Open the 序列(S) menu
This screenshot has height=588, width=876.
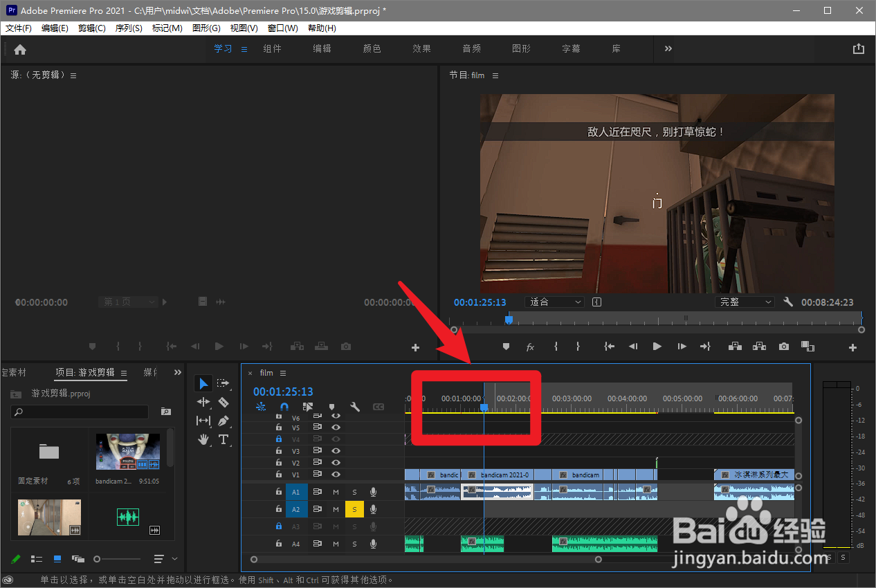coord(129,28)
